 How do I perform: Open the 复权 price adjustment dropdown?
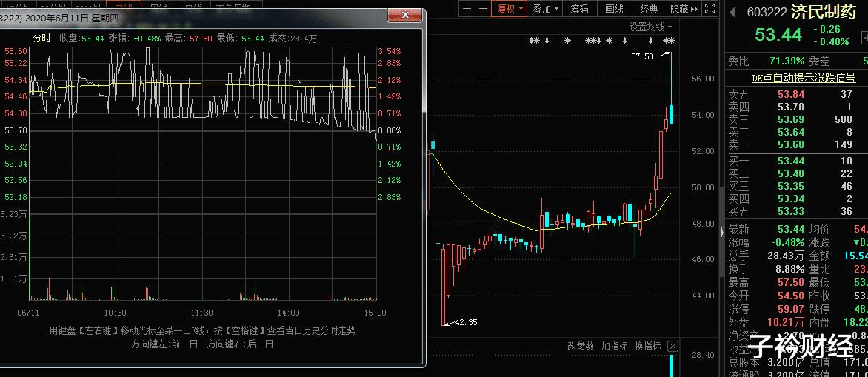(x=510, y=8)
